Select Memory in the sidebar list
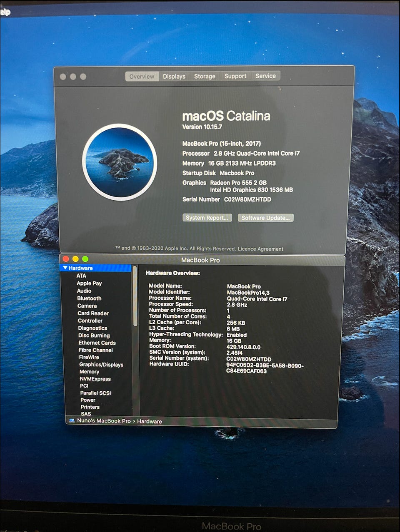 click(89, 372)
